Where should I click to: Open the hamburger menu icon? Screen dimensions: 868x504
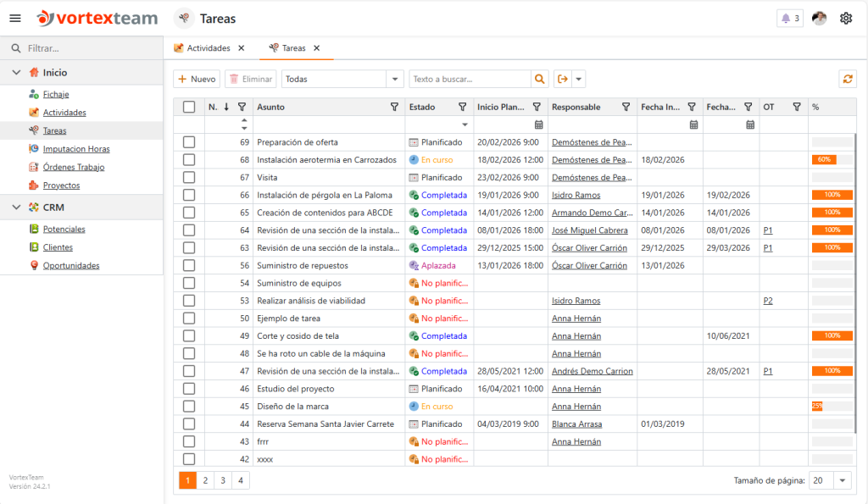(15, 19)
